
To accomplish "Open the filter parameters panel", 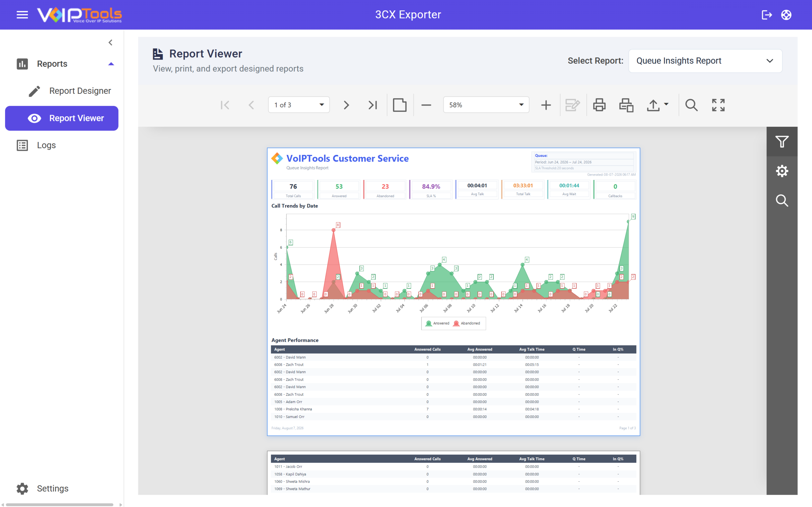I will 782,142.
